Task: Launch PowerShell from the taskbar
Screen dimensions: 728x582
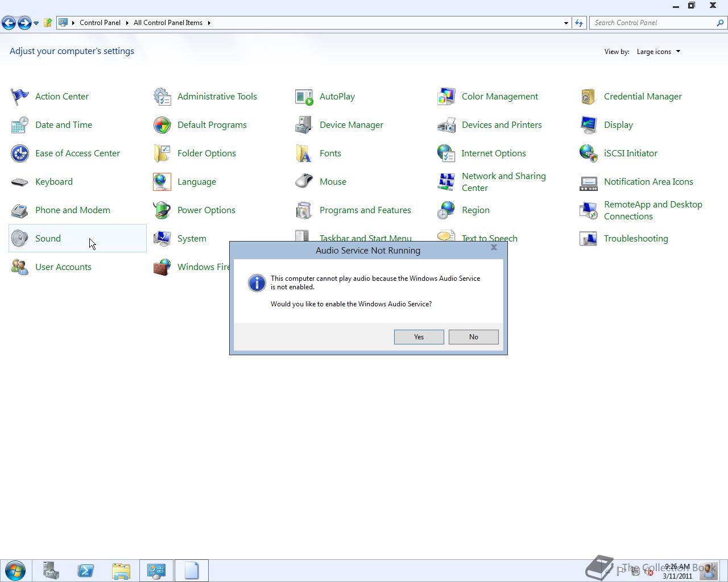Action: 86,571
